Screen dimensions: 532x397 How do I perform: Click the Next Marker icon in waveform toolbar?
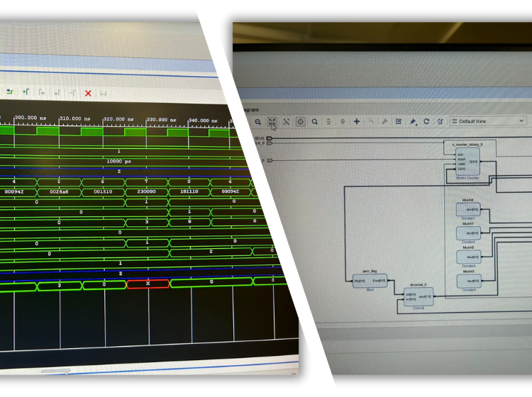tap(57, 93)
